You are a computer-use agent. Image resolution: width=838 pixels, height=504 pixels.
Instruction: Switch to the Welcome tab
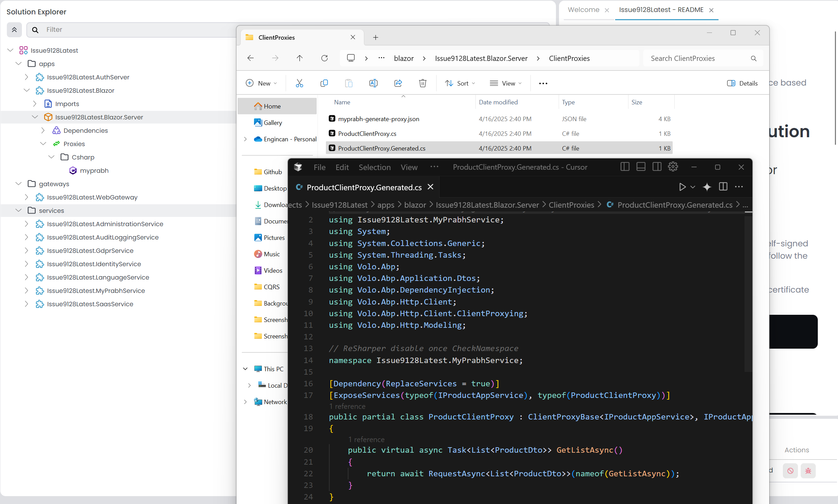click(x=583, y=10)
